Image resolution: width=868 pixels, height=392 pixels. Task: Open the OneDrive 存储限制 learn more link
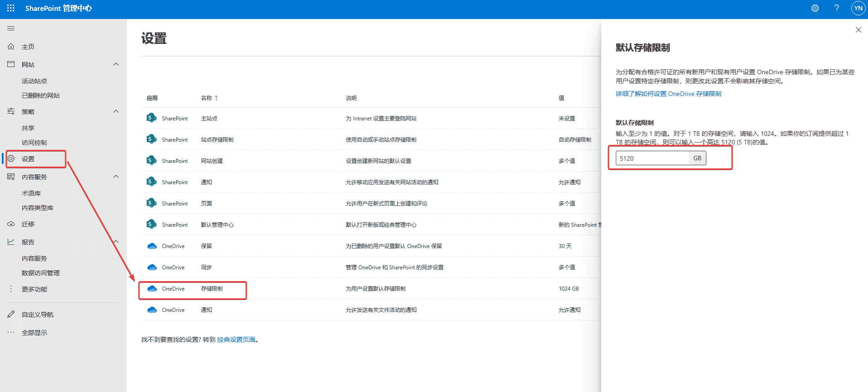(x=668, y=94)
